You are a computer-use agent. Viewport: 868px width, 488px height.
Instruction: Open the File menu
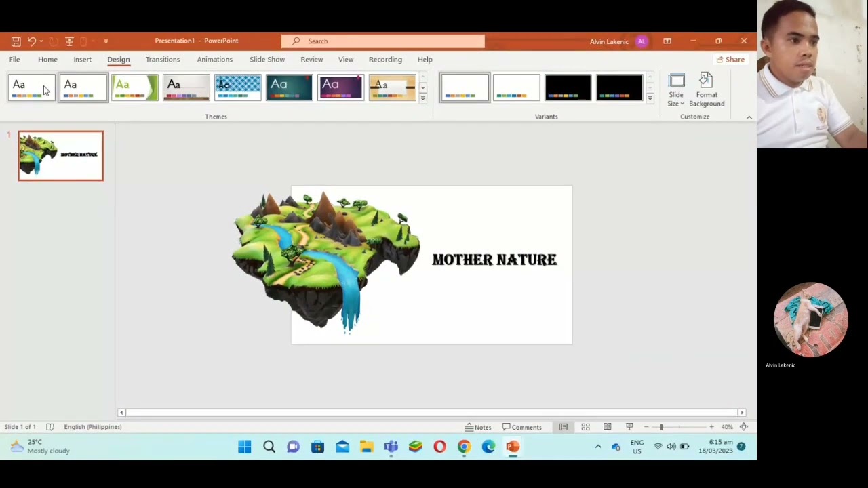tap(14, 60)
